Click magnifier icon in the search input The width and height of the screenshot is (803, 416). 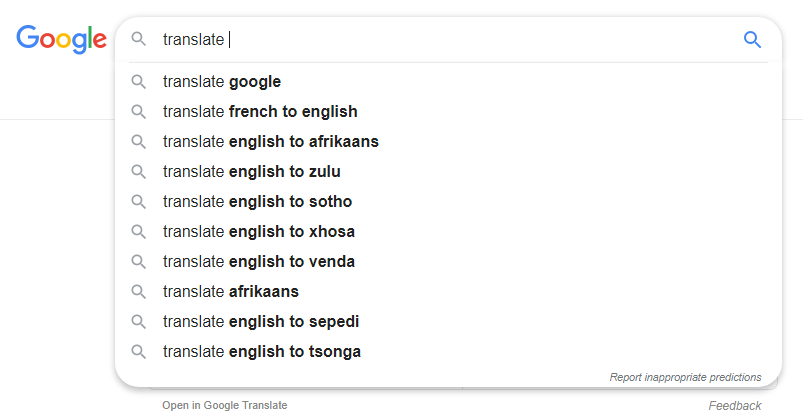pos(139,40)
